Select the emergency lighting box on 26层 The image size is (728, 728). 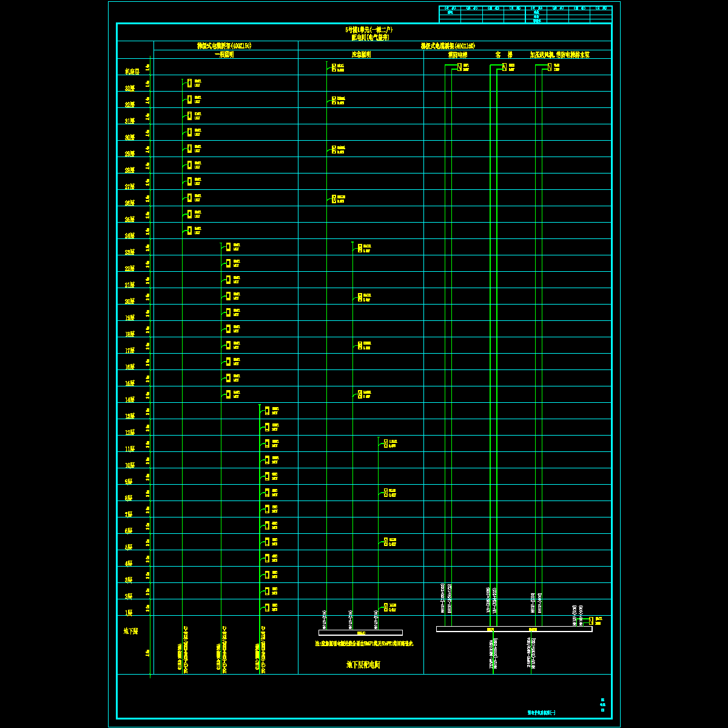coord(334,199)
